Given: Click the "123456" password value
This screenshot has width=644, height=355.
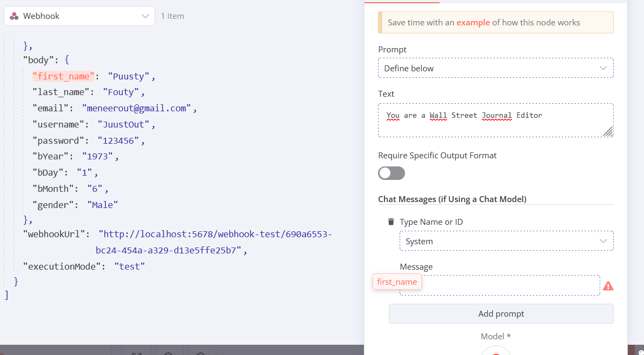Looking at the screenshot, I should (119, 141).
